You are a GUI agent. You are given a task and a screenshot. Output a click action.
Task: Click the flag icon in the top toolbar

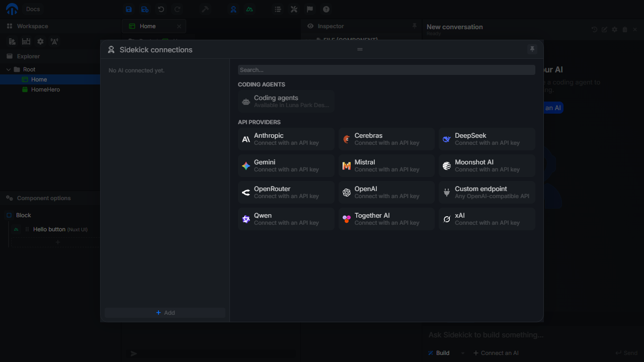pyautogui.click(x=310, y=9)
